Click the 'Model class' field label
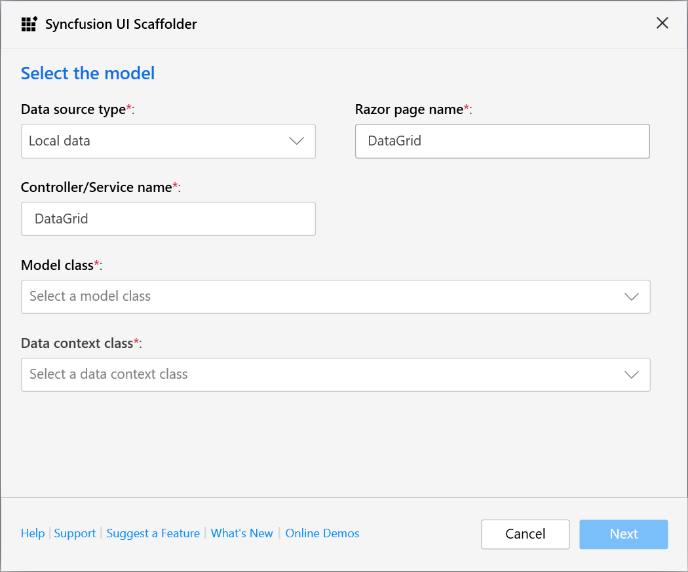The image size is (688, 572). click(58, 265)
